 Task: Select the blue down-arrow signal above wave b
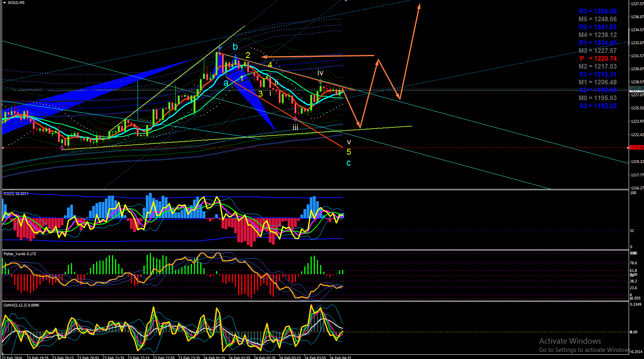click(x=220, y=49)
